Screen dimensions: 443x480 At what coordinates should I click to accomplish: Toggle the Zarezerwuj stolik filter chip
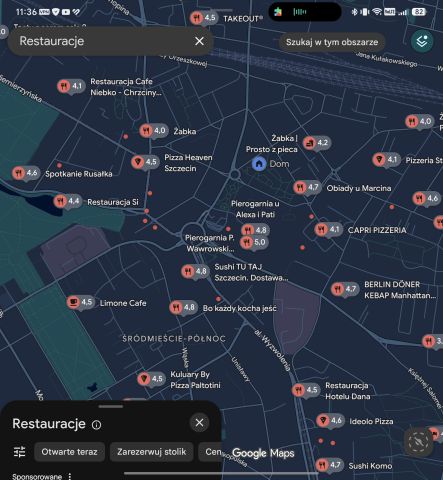tap(152, 452)
